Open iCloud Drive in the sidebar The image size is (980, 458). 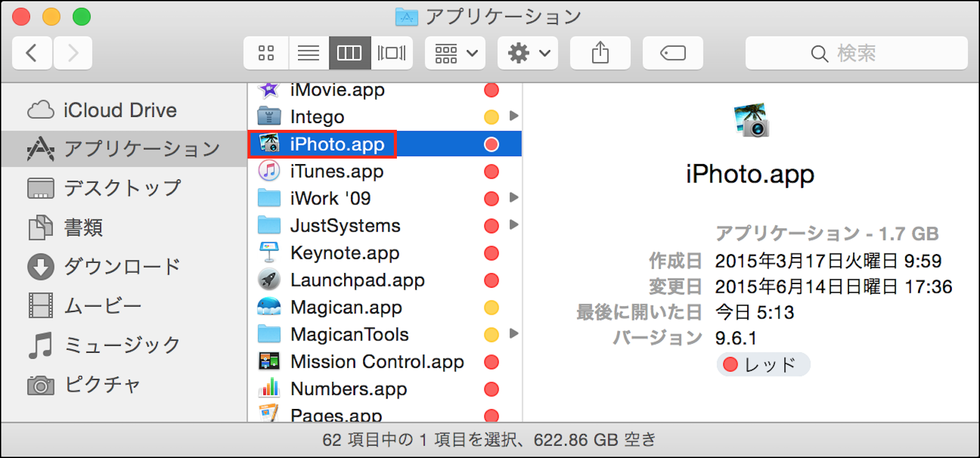click(124, 110)
